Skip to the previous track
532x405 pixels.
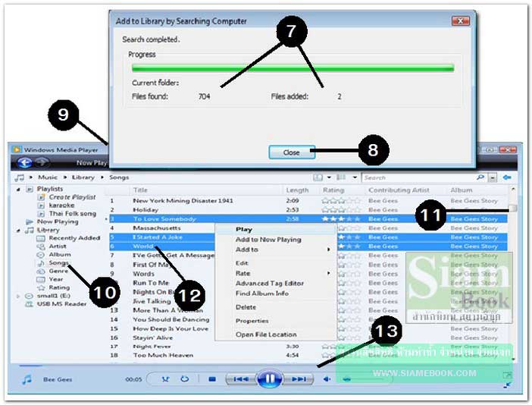240,379
